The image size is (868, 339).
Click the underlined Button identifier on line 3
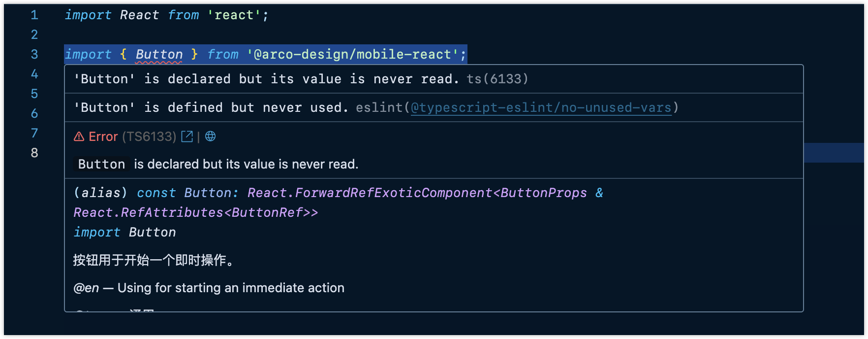click(x=159, y=54)
